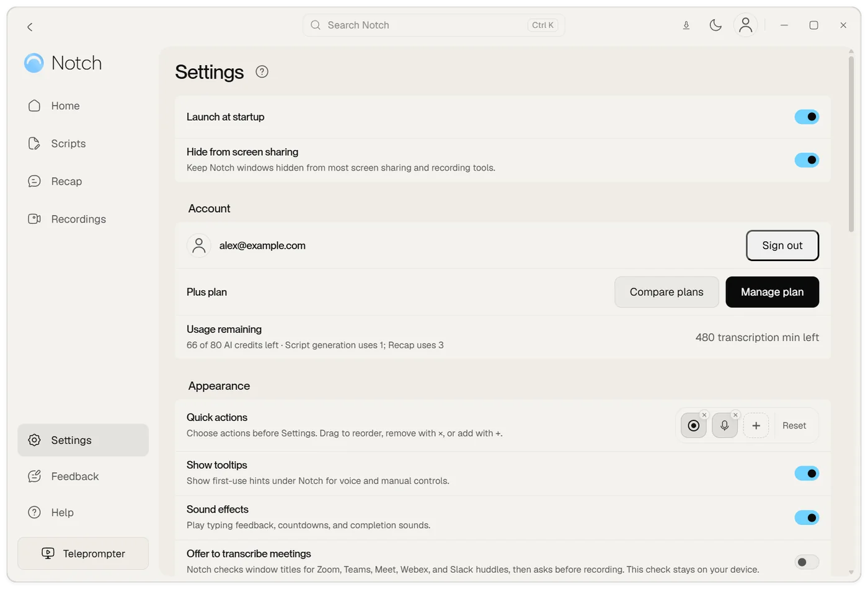The image size is (868, 589).
Task: Reset the quick actions
Action: 794,425
